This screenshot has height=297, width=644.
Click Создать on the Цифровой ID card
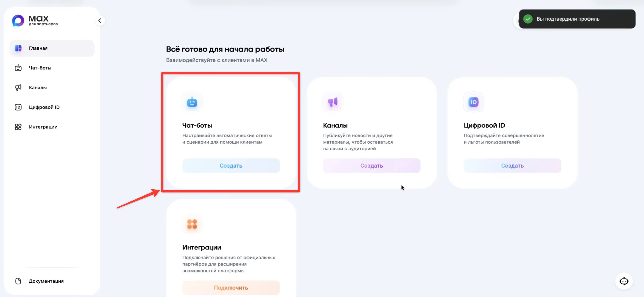click(512, 166)
